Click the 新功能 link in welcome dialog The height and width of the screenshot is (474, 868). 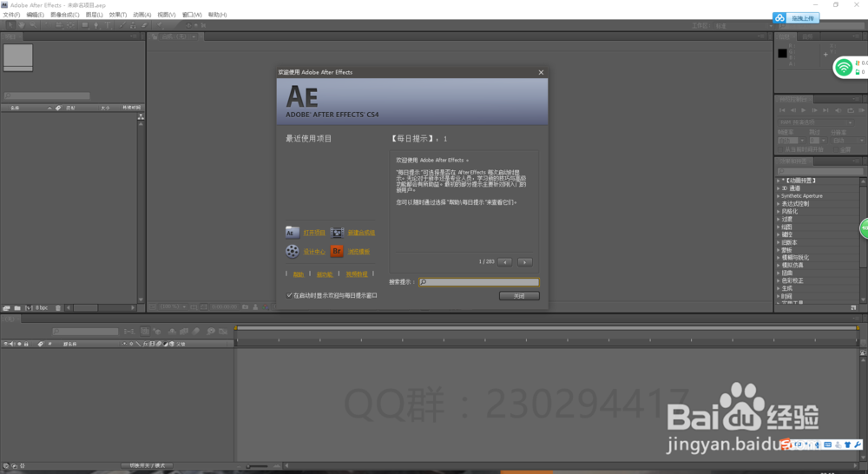pyautogui.click(x=325, y=274)
